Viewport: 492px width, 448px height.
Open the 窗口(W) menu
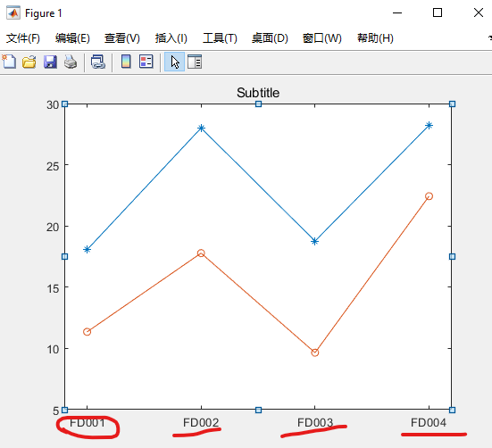pyautogui.click(x=322, y=38)
